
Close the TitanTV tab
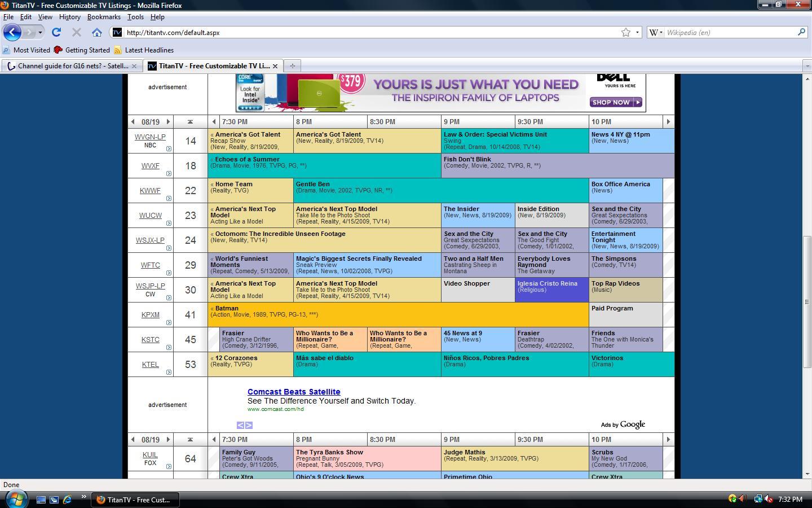pyautogui.click(x=275, y=66)
